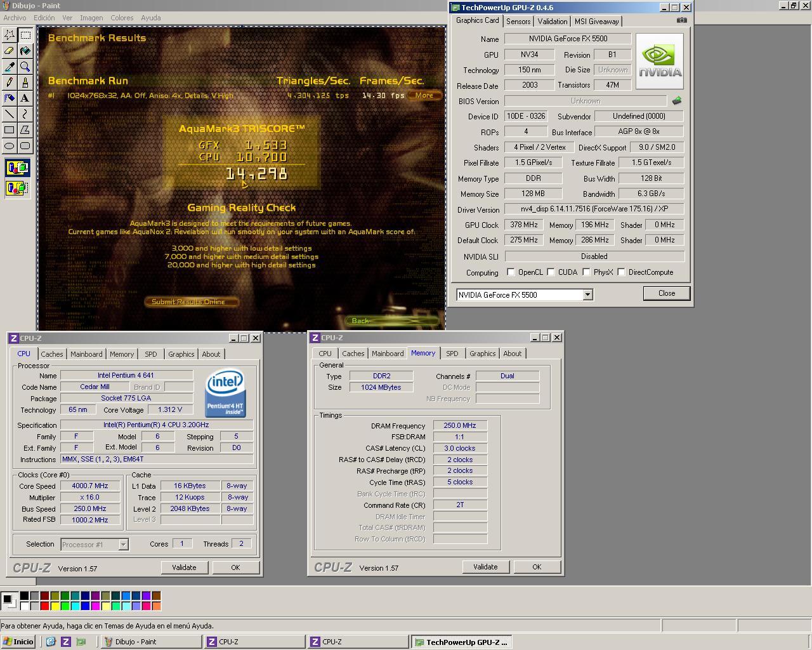Viewport: 812px width, 650px height.
Task: Select the Text tool (letter A)
Action: pyautogui.click(x=25, y=98)
